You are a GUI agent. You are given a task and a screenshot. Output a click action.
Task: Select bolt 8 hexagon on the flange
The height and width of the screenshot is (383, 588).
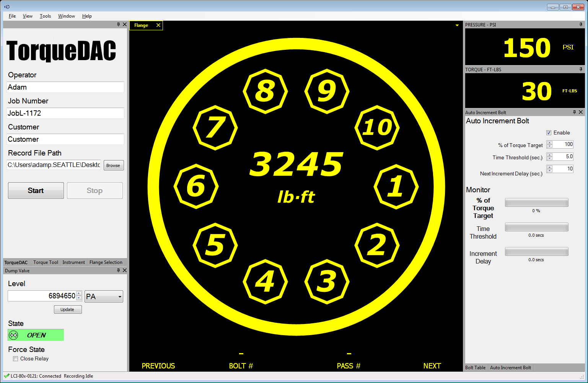(x=265, y=91)
